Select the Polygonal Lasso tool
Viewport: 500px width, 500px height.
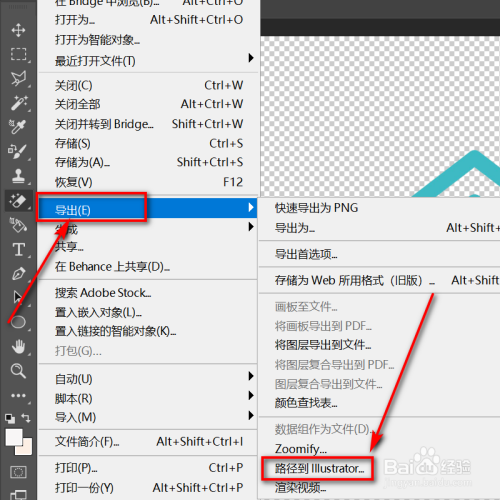[x=18, y=78]
